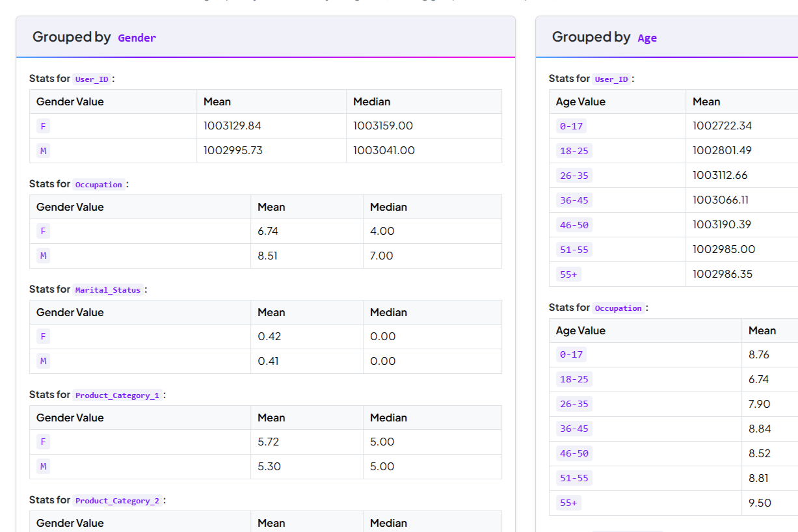Click the 0-17 tag in Age User_ID table

[x=571, y=126]
